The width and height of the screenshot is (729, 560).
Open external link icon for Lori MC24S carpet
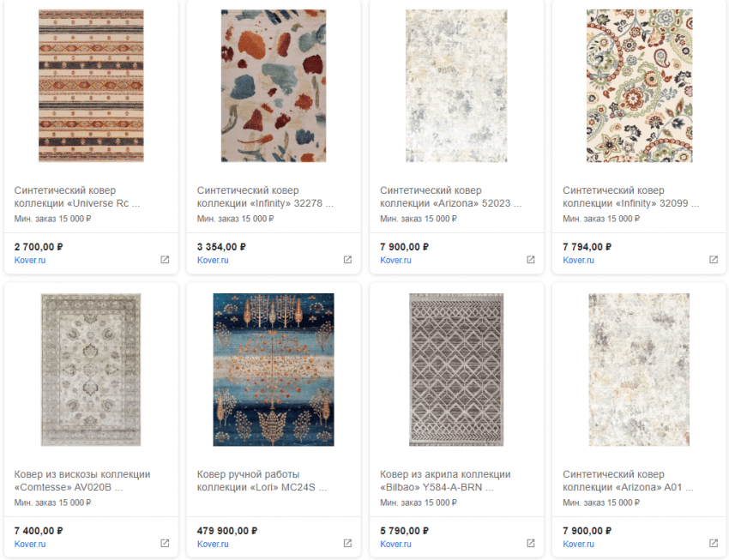tap(347, 544)
